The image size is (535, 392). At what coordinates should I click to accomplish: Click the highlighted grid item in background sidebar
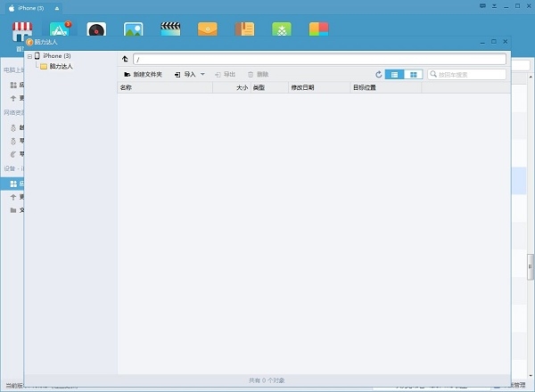tap(13, 184)
